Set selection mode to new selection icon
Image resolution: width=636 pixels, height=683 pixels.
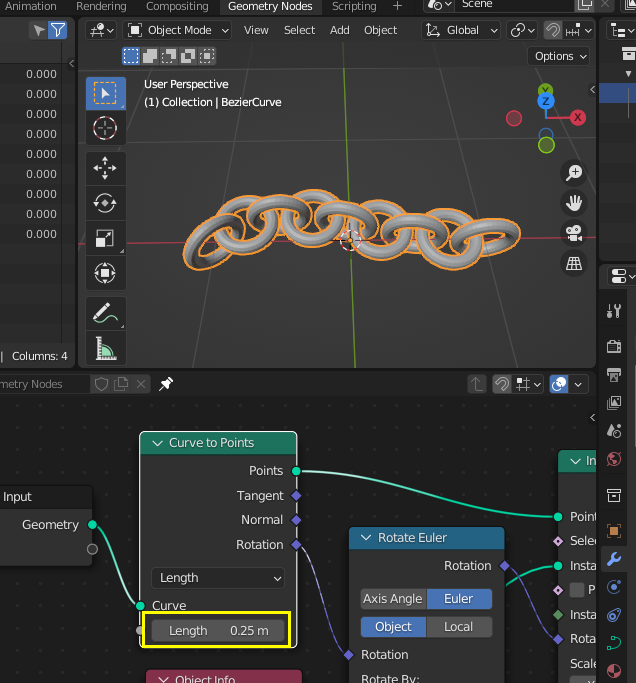coord(131,56)
